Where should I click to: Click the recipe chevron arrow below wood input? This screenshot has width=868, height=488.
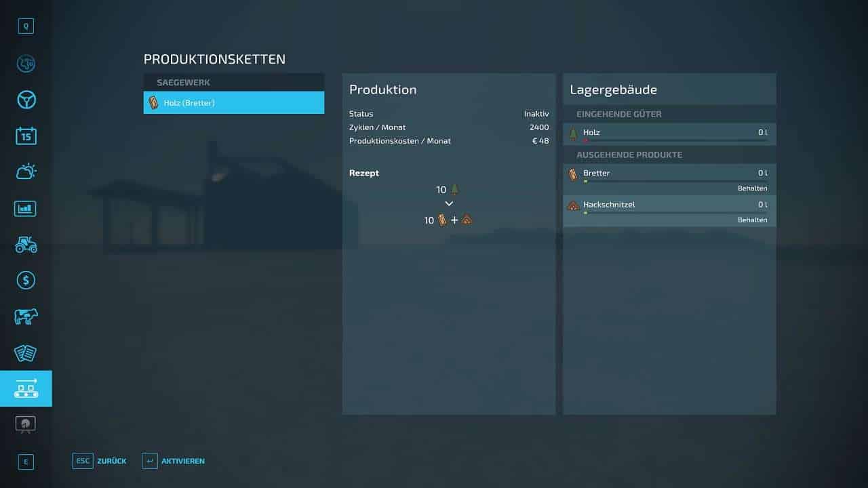click(448, 204)
